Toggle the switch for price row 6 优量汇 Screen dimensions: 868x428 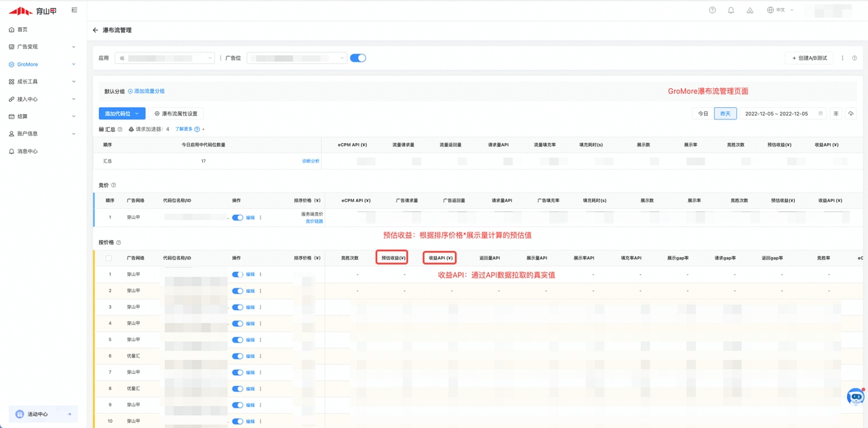(237, 356)
